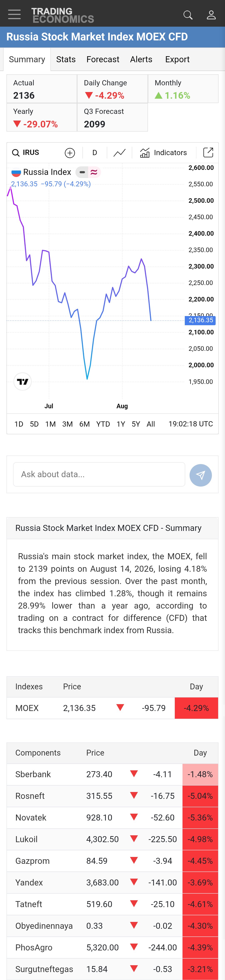Focus the Ask about data input
The width and height of the screenshot is (225, 980).
tap(99, 474)
